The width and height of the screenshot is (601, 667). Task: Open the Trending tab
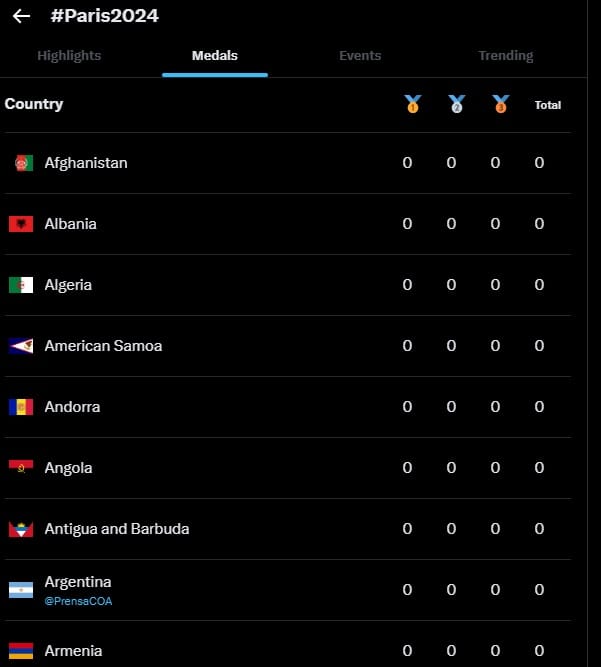506,56
